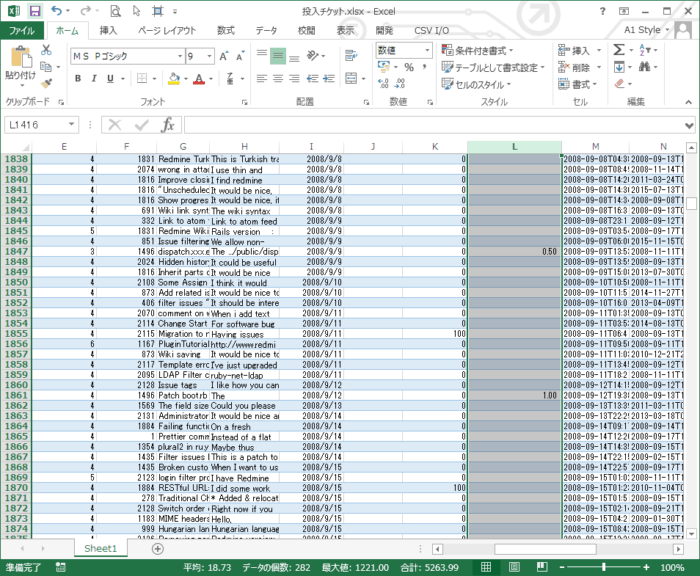Expand the formula bar
Screen dimensions: 700x576
tap(689, 125)
